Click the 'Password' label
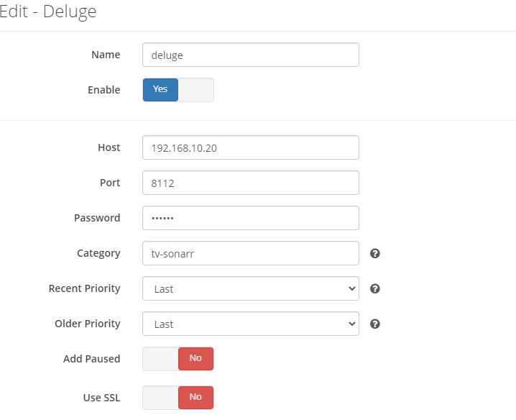The width and height of the screenshot is (516, 420). point(97,218)
